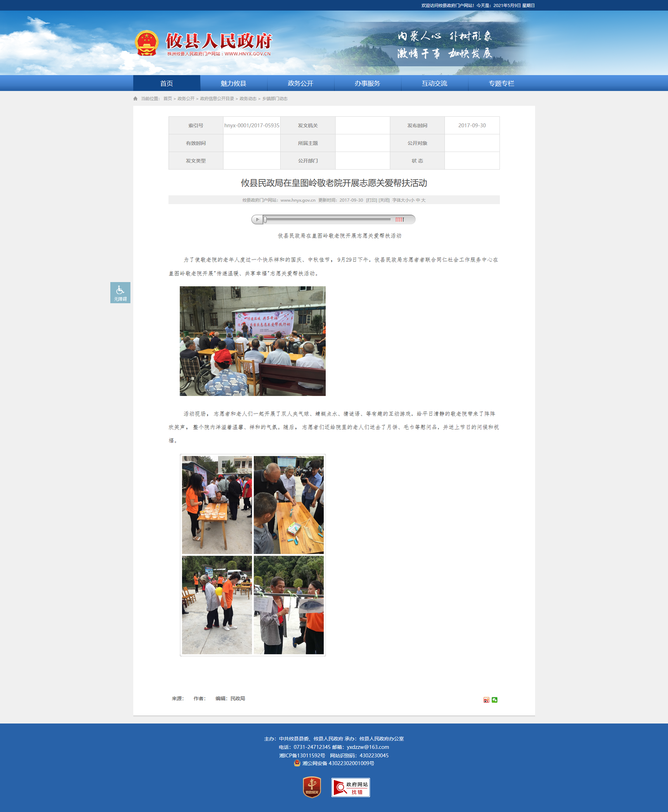
Task: Click the 无障碍 accessibility wheelchair icon
Action: click(x=120, y=293)
